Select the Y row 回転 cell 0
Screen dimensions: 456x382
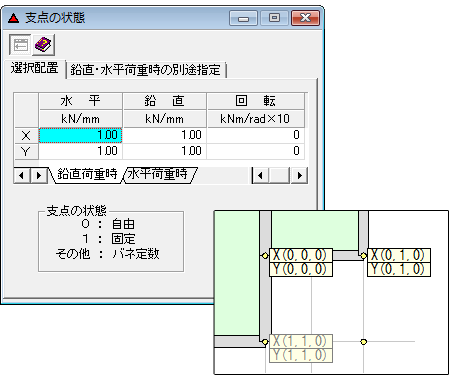pyautogui.click(x=256, y=151)
